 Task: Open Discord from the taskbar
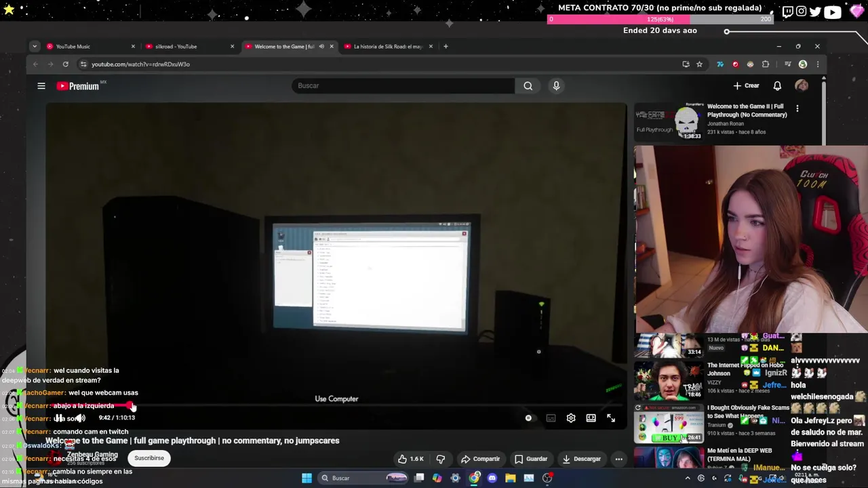tap(492, 478)
